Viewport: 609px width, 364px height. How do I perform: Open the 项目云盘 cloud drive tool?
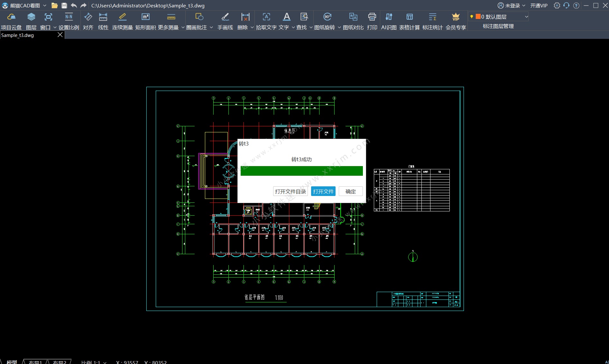[x=11, y=21]
